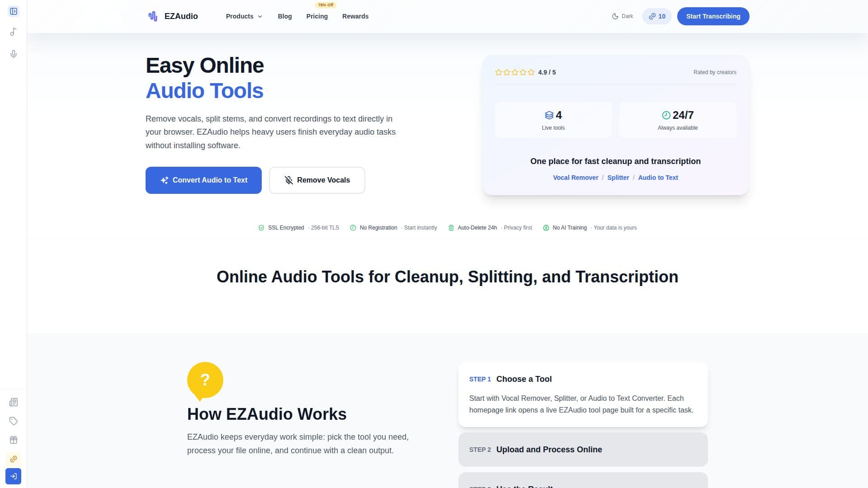Open the Audio to Text link
This screenshot has height=488, width=868.
click(x=658, y=178)
